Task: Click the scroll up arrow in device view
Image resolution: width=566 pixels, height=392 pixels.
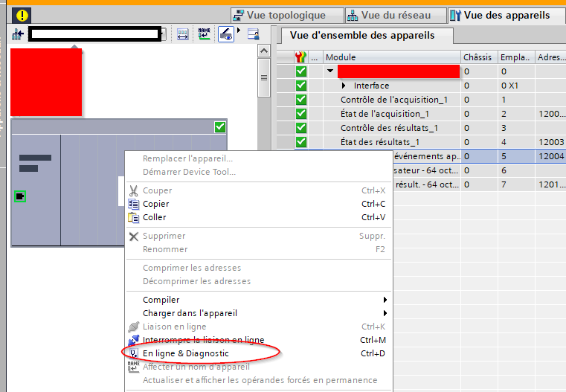Action: click(x=264, y=51)
